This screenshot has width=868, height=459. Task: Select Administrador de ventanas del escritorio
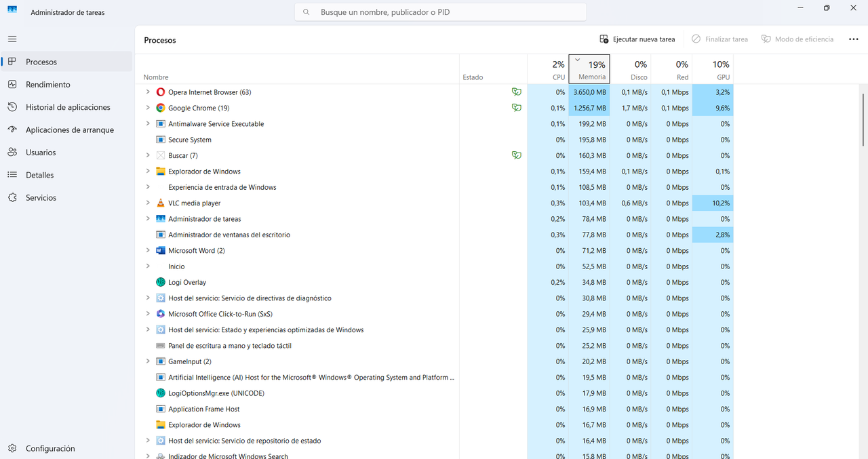(435, 235)
